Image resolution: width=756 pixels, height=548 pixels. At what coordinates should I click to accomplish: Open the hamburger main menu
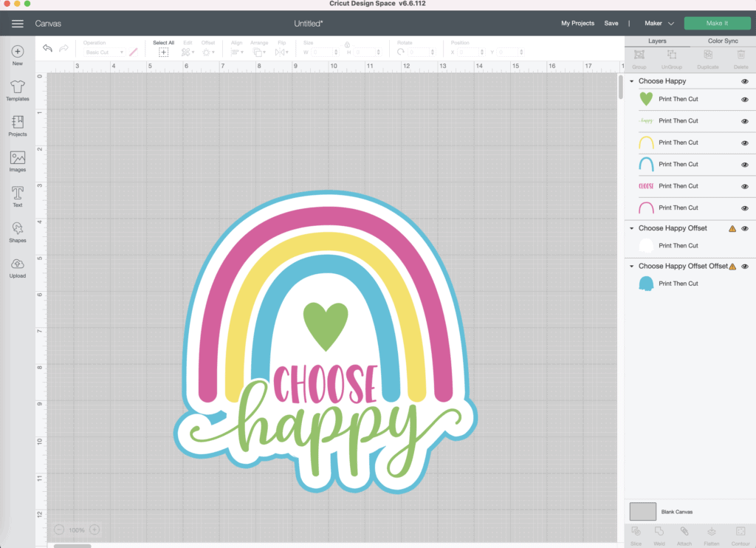point(18,24)
